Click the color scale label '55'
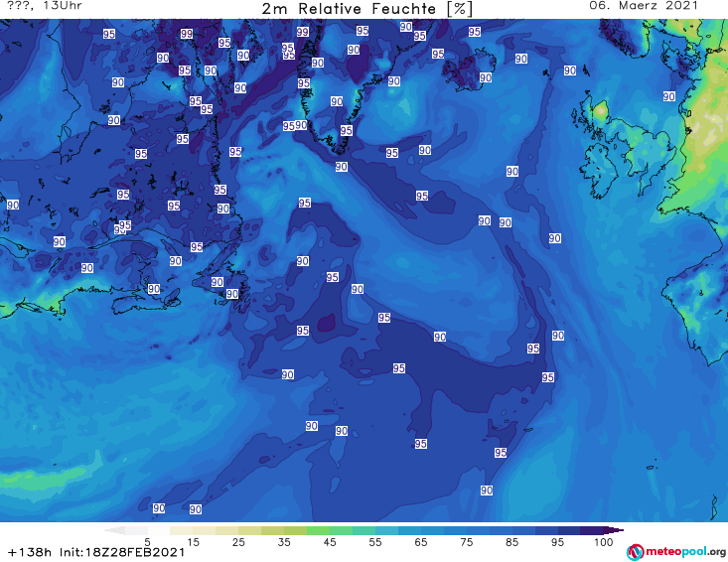The image size is (728, 562). point(375,542)
